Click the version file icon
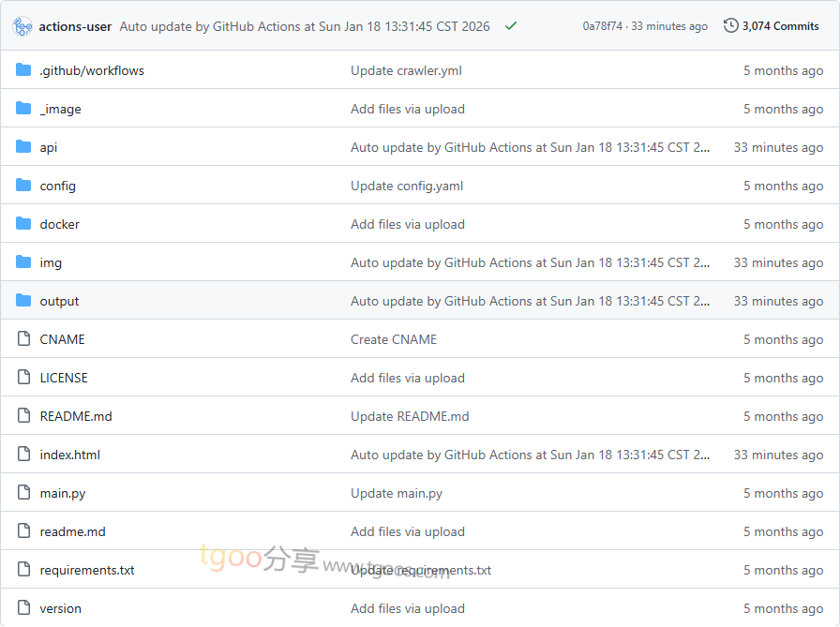Screen dimensions: 840x627 (x=23, y=608)
